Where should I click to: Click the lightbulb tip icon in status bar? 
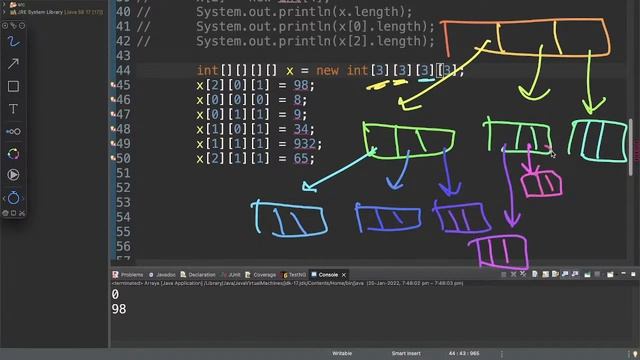click(x=635, y=354)
